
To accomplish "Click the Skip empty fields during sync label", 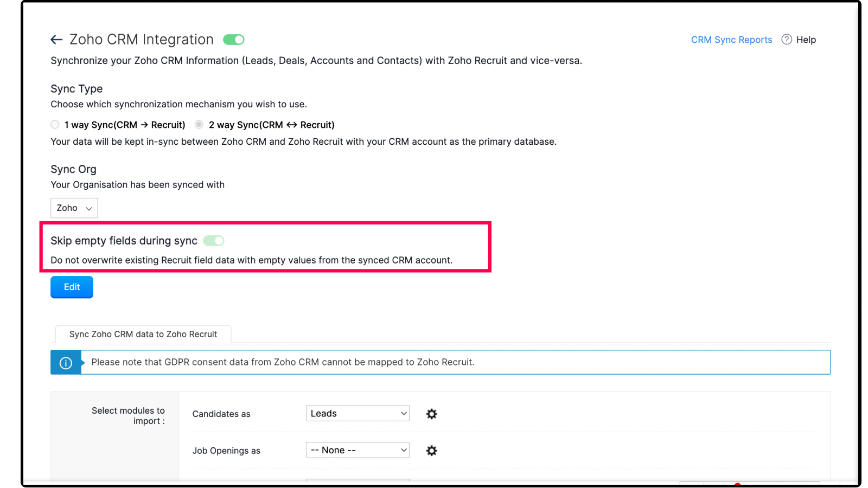I will pos(124,241).
